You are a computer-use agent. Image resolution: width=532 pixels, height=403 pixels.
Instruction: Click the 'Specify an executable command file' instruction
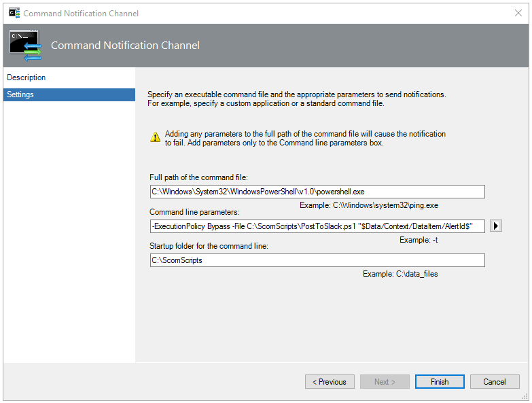coord(297,99)
